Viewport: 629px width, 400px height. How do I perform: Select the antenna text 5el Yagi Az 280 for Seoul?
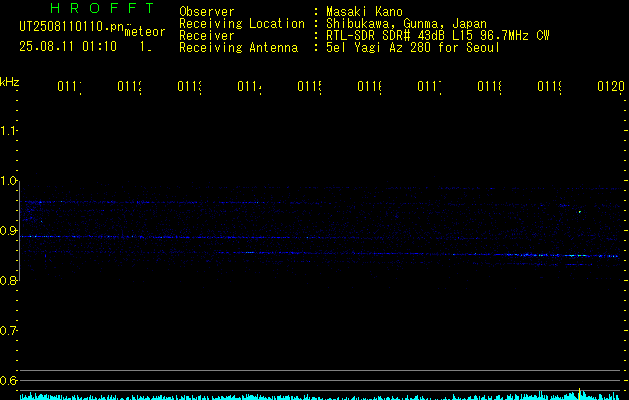click(x=413, y=48)
